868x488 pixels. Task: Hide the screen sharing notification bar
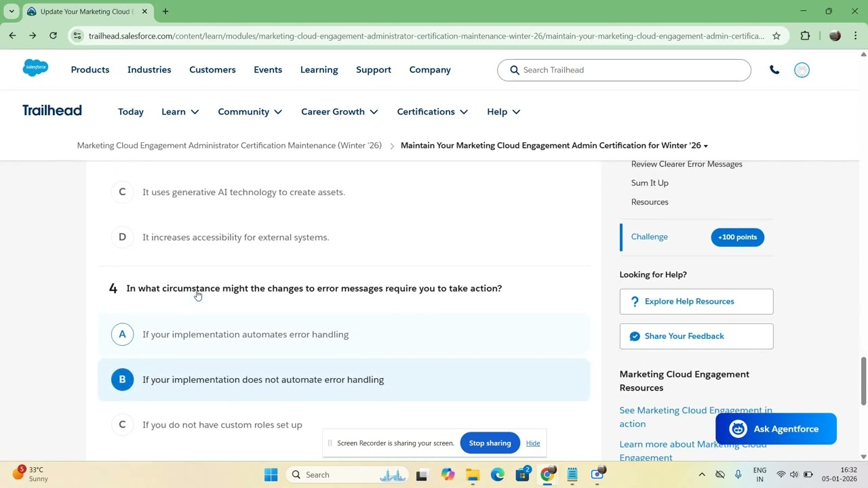533,443
